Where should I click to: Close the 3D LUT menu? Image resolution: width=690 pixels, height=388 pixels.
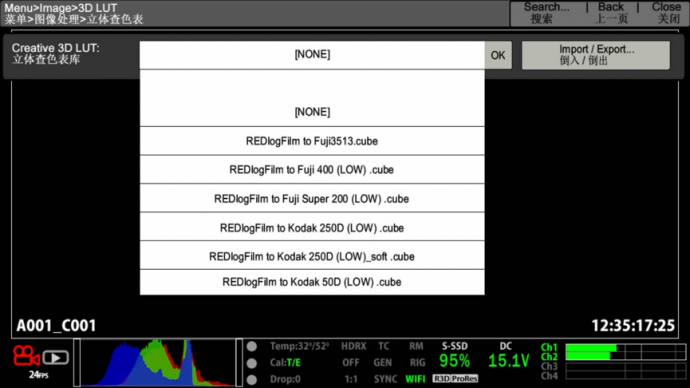[666, 13]
